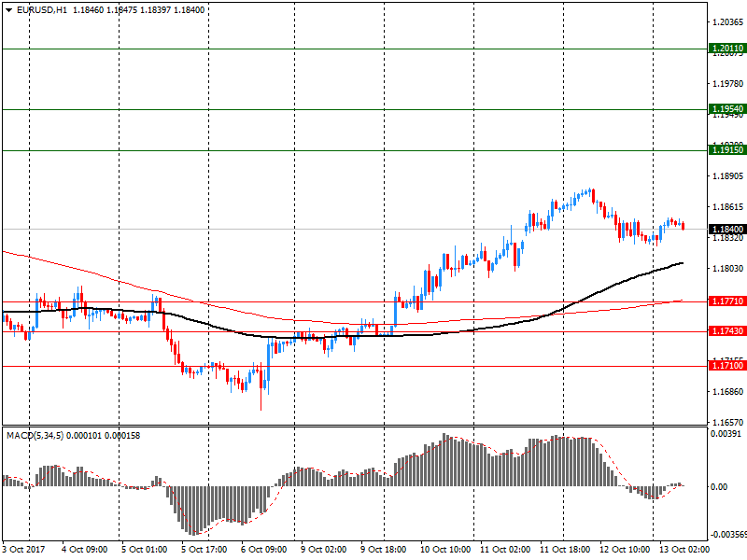This screenshot has height=560, width=747.
Task: Select the EURUSD,H1 chart title text
Action: click(42, 10)
